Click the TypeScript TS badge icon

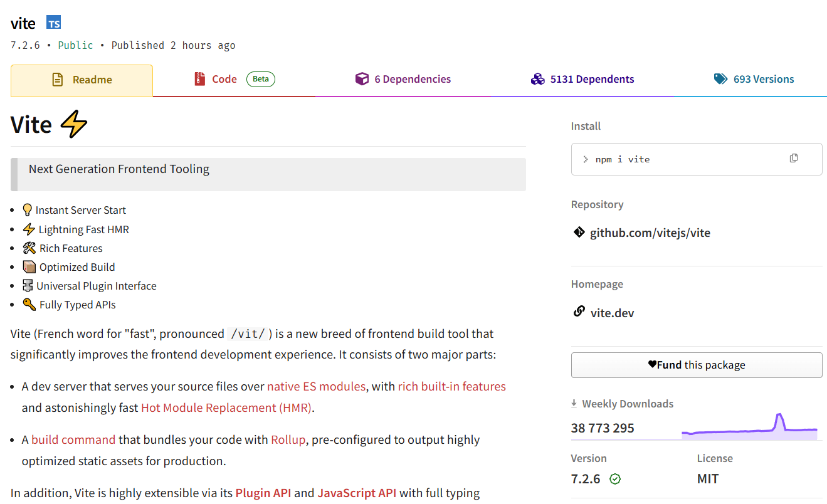54,24
